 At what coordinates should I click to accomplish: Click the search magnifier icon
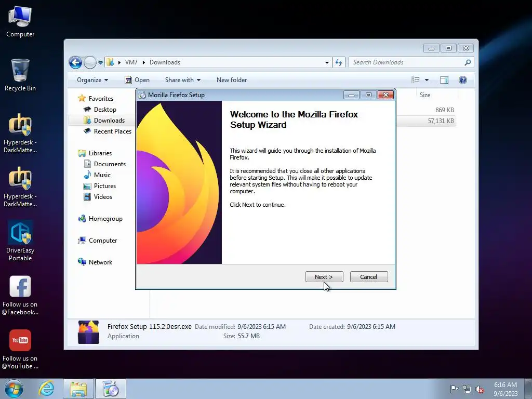(468, 62)
